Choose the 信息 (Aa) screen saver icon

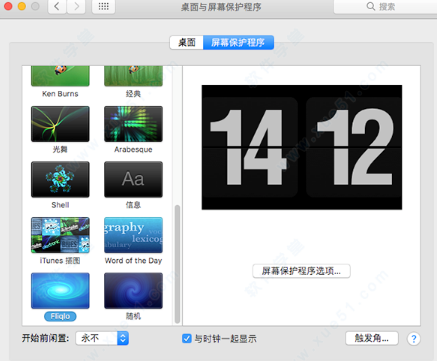click(133, 180)
